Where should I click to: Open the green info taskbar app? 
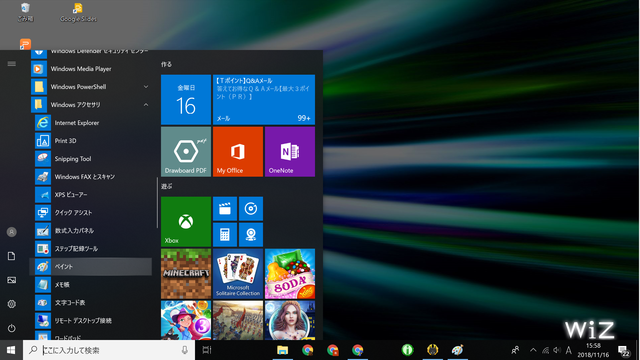click(407, 350)
